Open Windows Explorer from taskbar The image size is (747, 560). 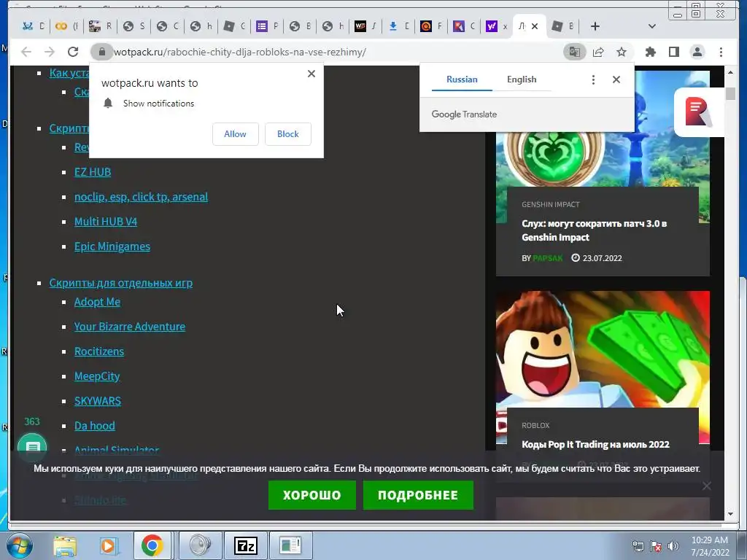coord(65,545)
